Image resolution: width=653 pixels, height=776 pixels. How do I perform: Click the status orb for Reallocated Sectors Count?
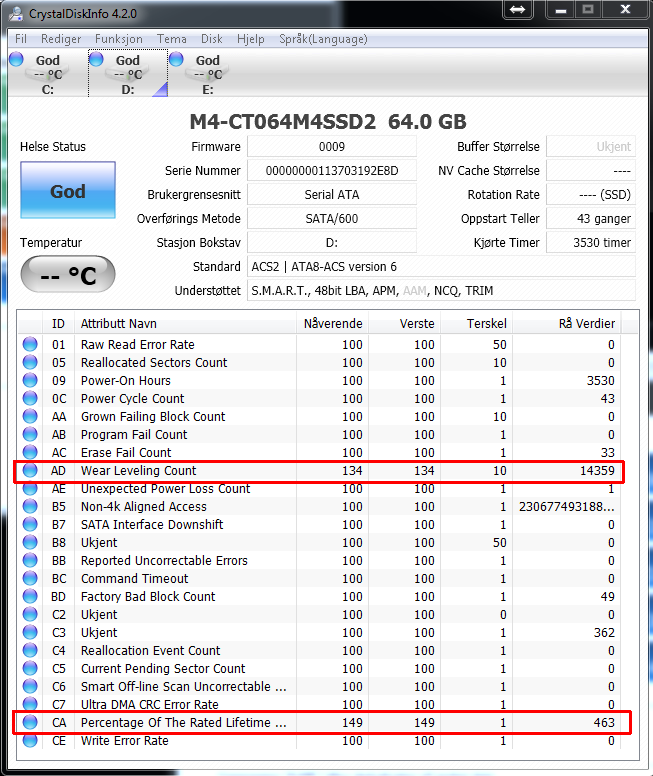[30, 362]
